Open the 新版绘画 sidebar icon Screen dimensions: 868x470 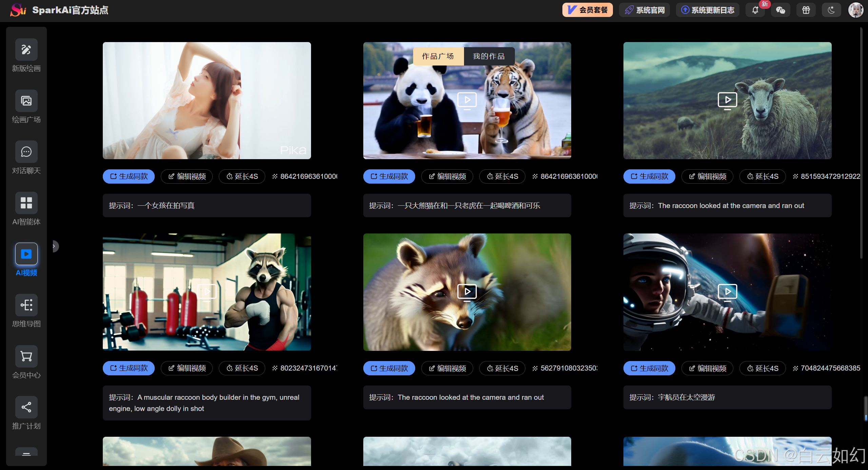click(26, 50)
